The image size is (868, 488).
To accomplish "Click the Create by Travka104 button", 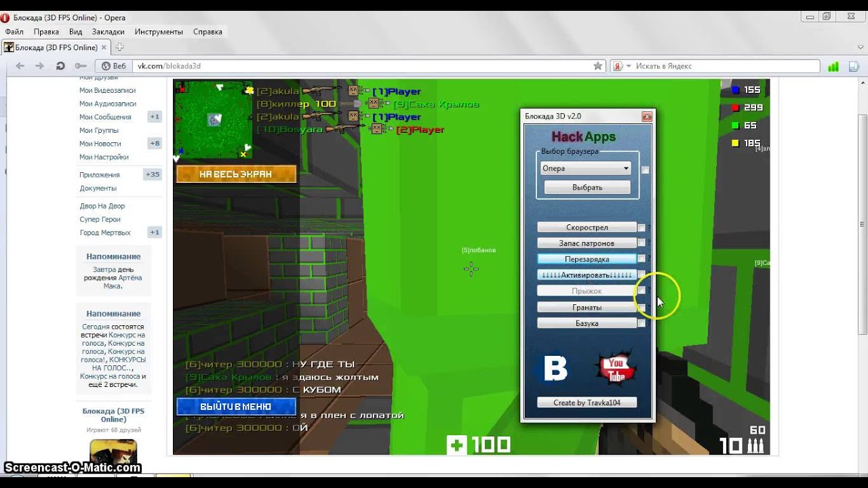I will [587, 403].
